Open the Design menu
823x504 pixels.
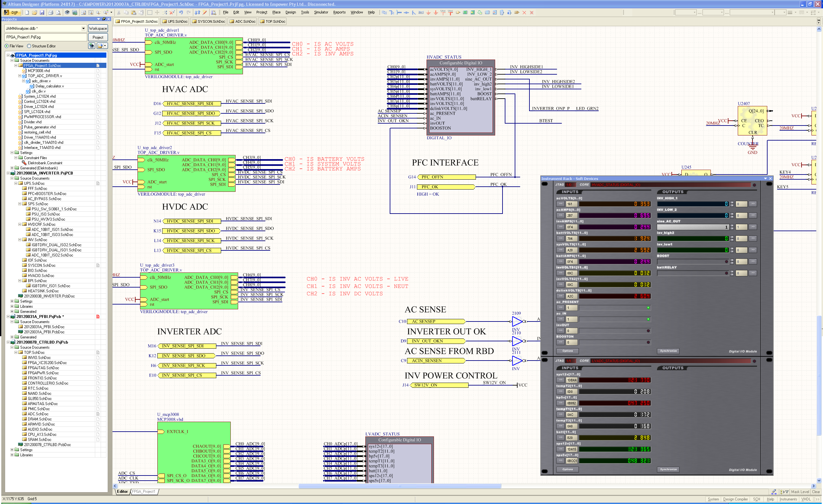tap(291, 12)
